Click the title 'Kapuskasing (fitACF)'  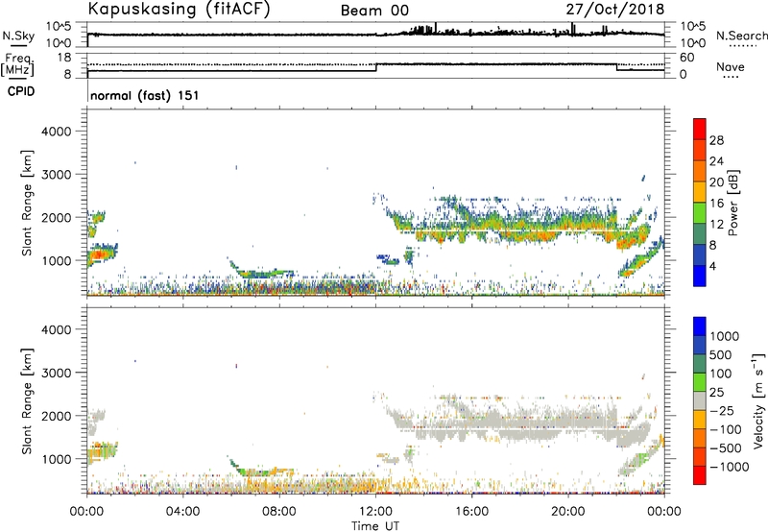(179, 10)
